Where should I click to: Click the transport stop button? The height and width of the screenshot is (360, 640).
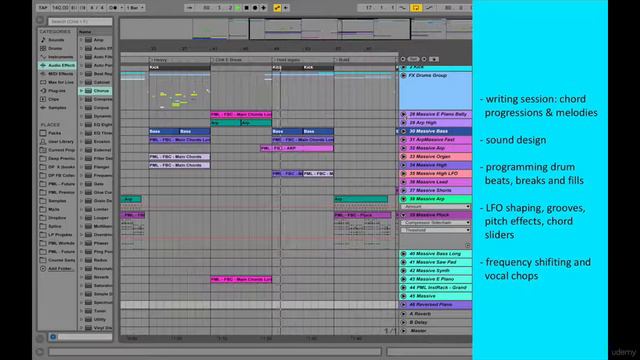click(246, 8)
